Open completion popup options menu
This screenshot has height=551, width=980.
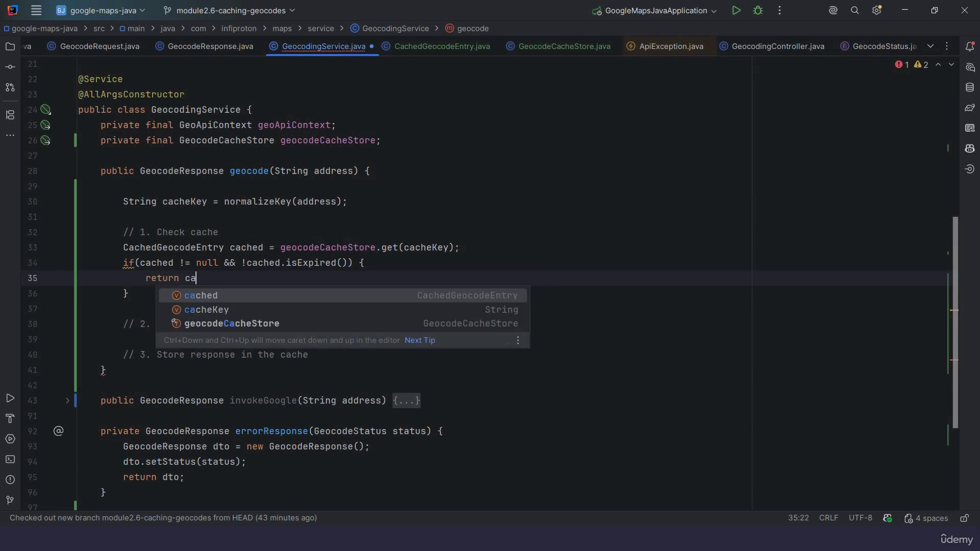click(518, 340)
